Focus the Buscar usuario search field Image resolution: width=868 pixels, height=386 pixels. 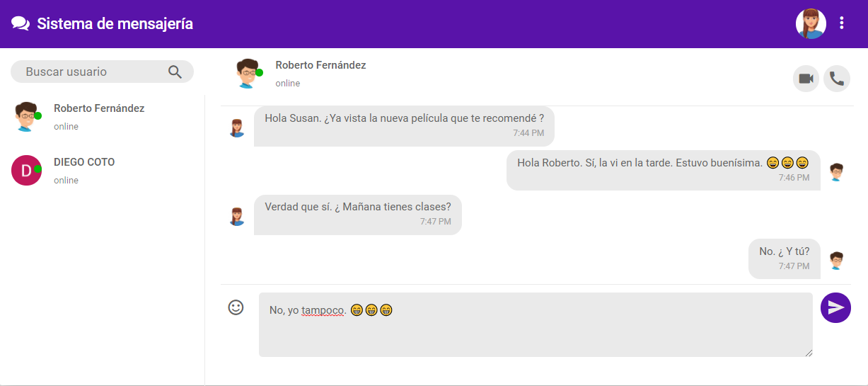102,72
